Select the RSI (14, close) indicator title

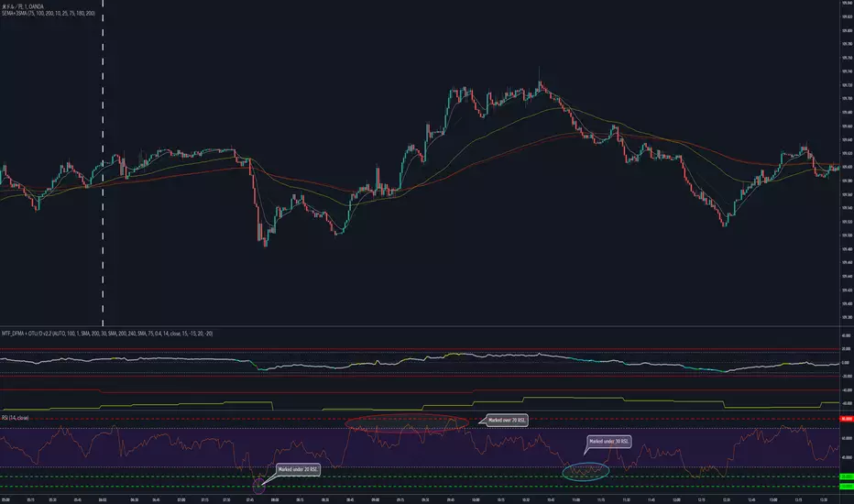[16, 418]
